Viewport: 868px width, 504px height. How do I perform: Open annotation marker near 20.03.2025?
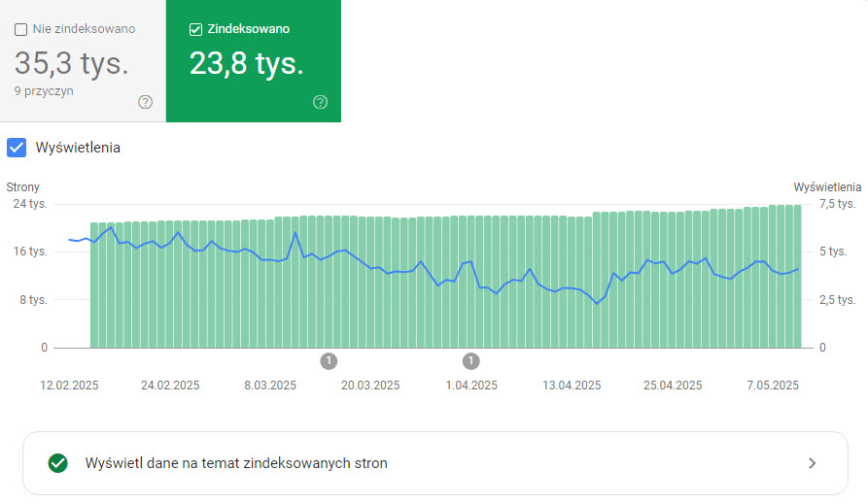pos(329,361)
